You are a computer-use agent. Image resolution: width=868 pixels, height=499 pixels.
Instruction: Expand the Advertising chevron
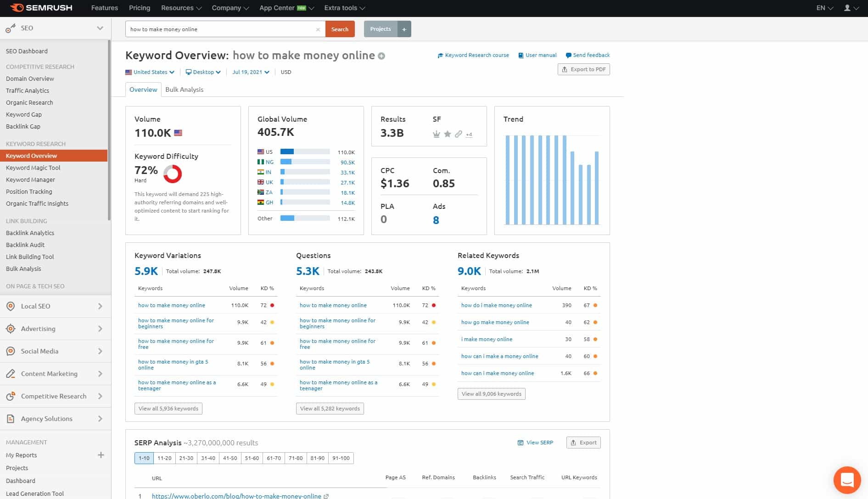pos(100,329)
